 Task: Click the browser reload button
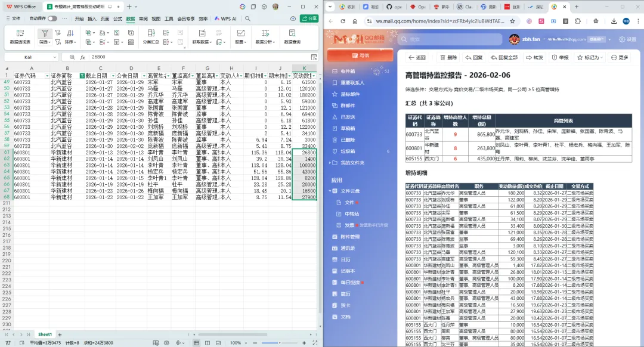pyautogui.click(x=343, y=21)
